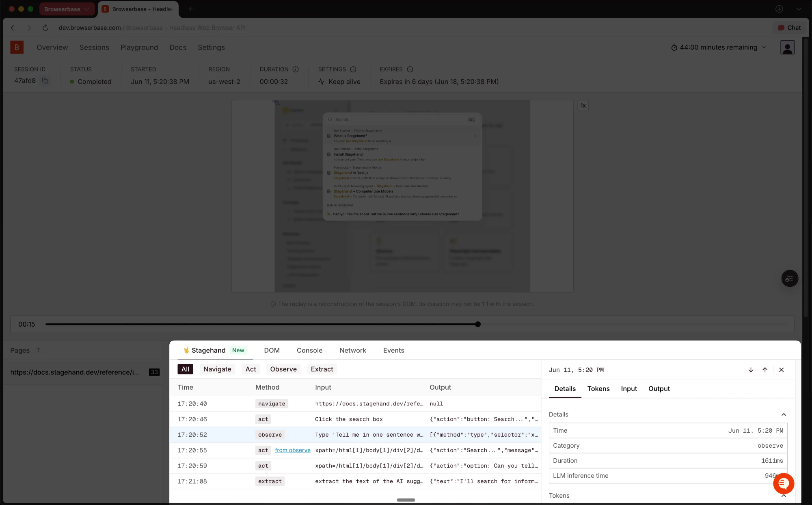
Task: Go to next log entry down arrow
Action: coord(751,370)
